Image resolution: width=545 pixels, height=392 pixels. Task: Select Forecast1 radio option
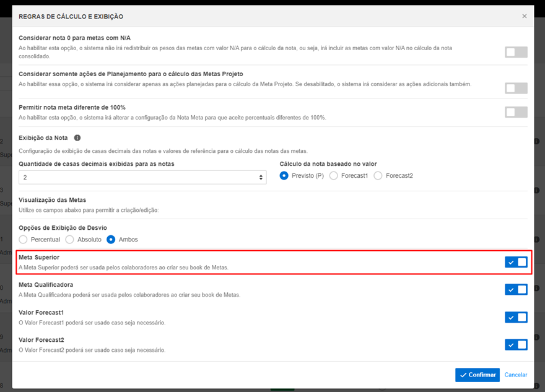(334, 176)
